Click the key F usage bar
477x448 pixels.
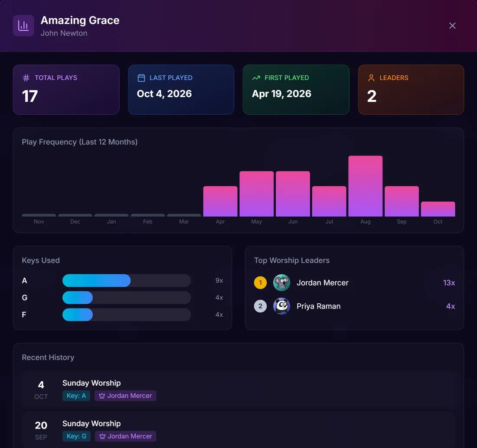point(127,315)
